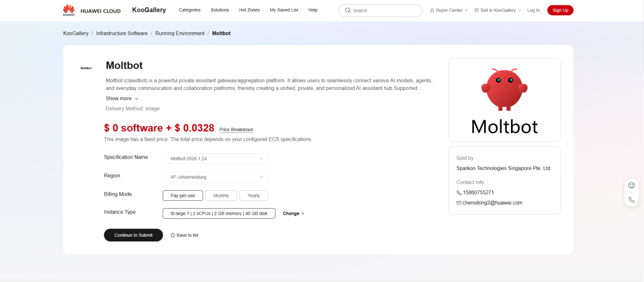644x282 pixels.
Task: Click the phone icon beside 15860755271
Action: [459, 193]
